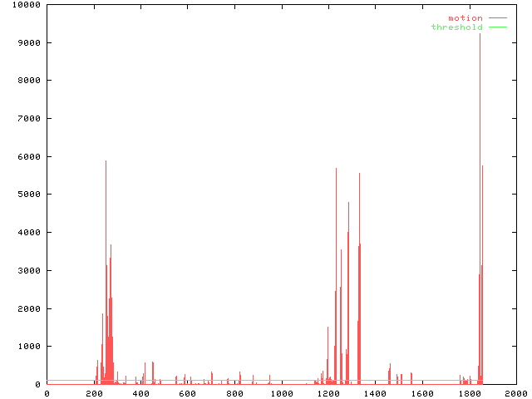Select the green threshold legend line sample
The height and width of the screenshot is (399, 532).
pos(497,27)
